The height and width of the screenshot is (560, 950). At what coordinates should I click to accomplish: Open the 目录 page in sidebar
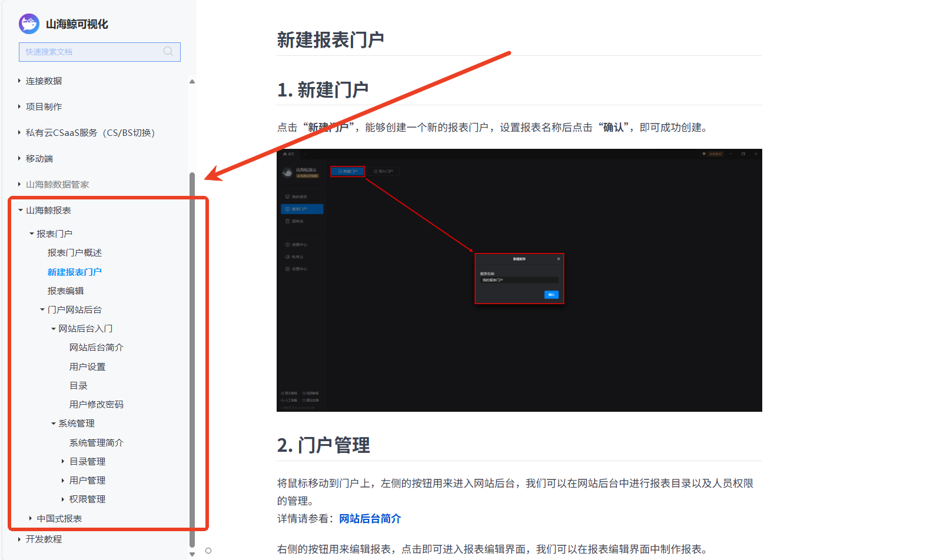(x=78, y=385)
